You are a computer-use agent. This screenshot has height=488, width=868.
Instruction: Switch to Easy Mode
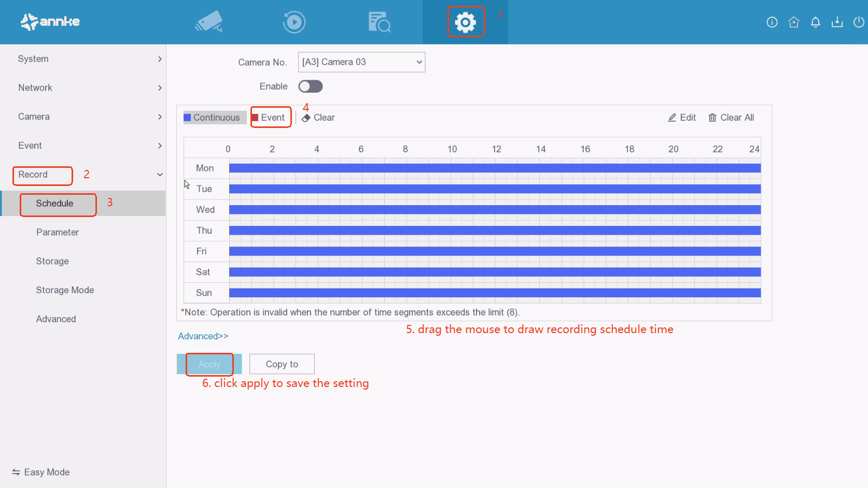(41, 472)
